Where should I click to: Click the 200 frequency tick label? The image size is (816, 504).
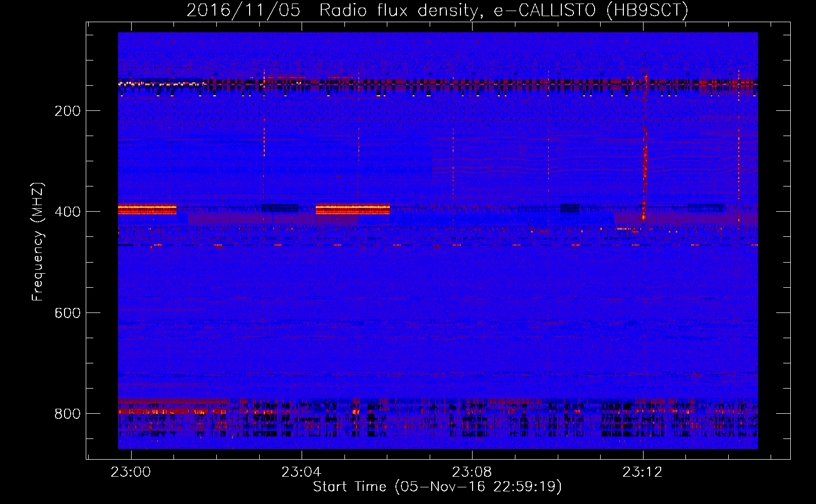click(x=68, y=111)
